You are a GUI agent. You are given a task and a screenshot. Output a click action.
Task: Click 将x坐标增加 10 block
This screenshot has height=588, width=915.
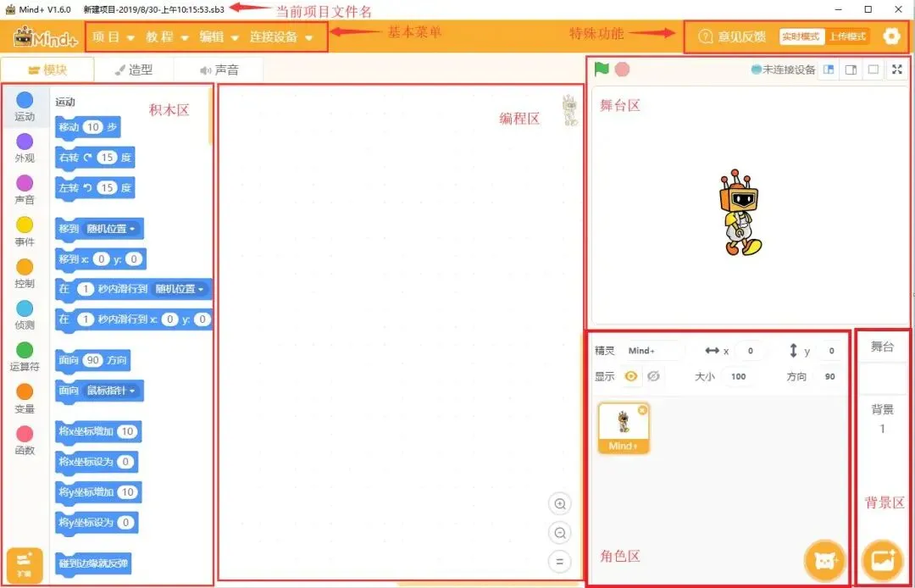(x=98, y=431)
